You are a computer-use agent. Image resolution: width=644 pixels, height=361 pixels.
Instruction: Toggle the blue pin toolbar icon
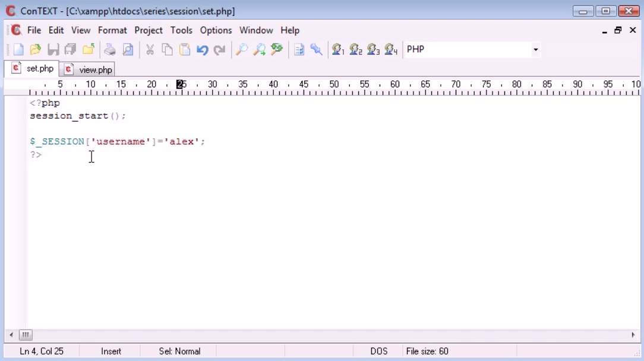tap(316, 50)
